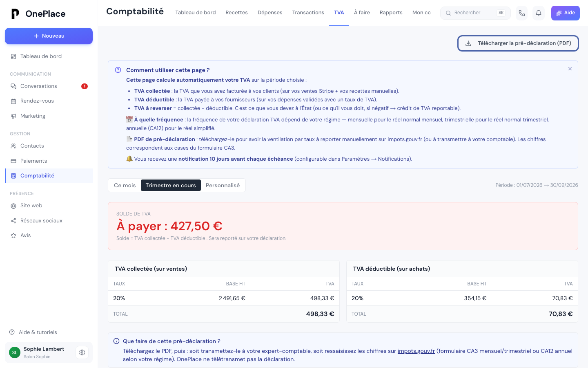Click the Site web globe icon
This screenshot has width=588, height=368.
(x=13, y=206)
